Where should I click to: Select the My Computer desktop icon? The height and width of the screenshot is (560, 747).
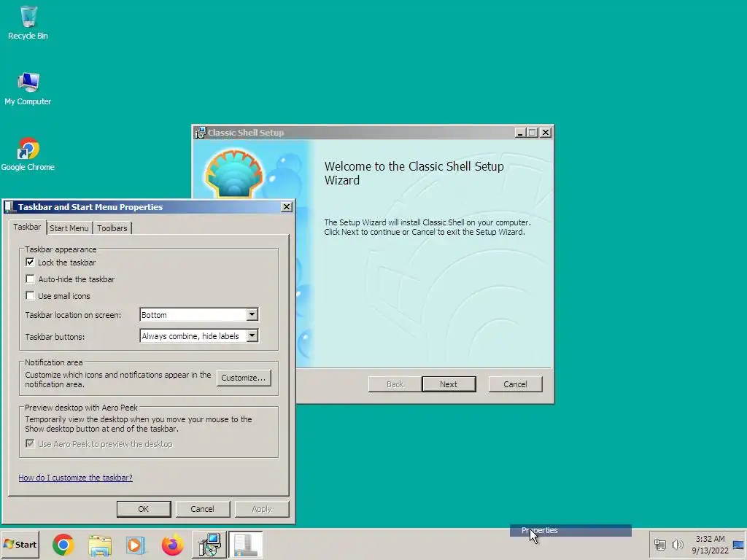click(x=28, y=88)
